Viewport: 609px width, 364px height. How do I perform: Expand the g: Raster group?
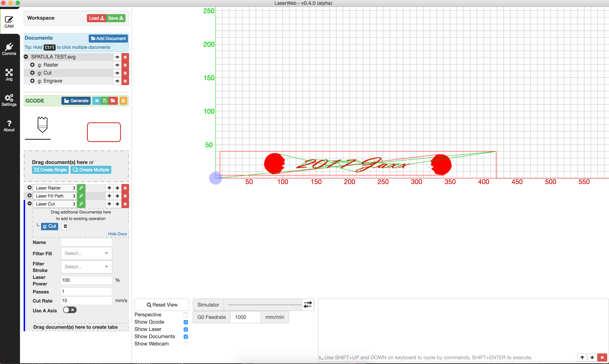(x=32, y=65)
